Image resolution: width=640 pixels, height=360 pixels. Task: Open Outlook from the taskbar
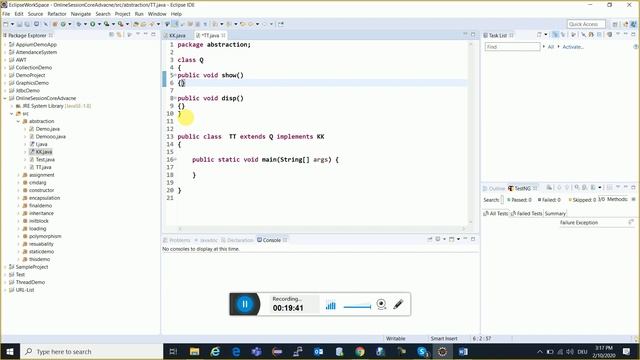(318, 351)
